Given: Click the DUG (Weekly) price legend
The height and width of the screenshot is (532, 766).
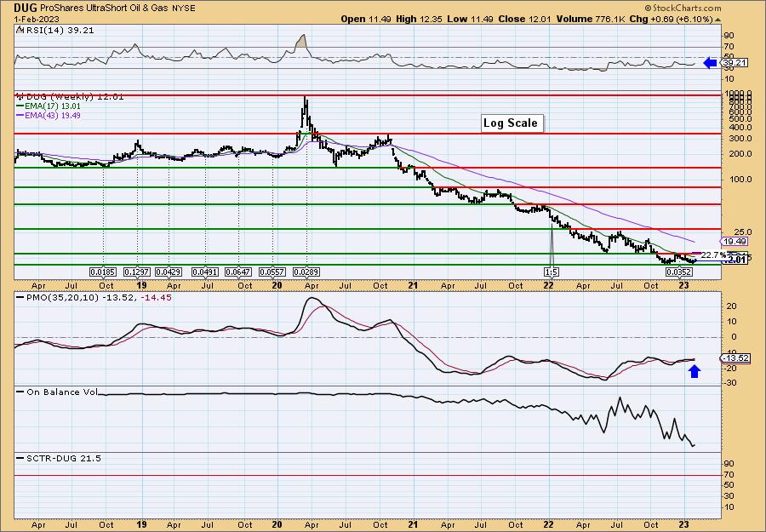Looking at the screenshot, I should point(70,97).
